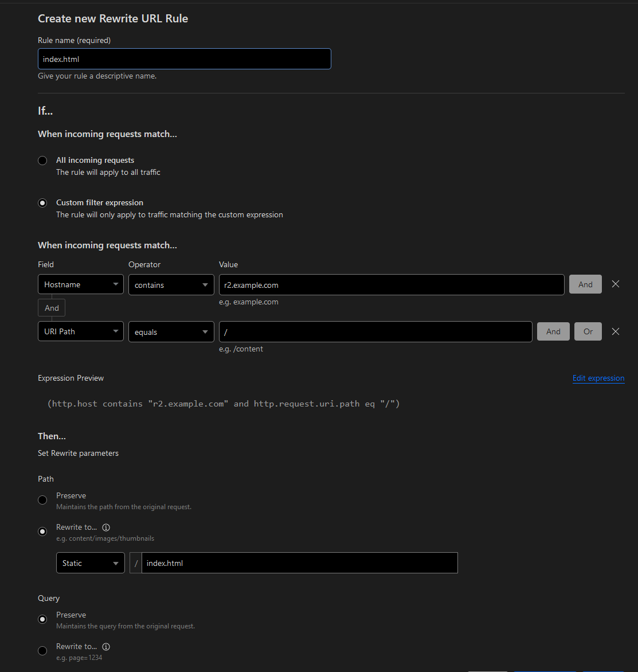Click the And connector between the two conditions
This screenshot has height=672, width=638.
tap(51, 307)
